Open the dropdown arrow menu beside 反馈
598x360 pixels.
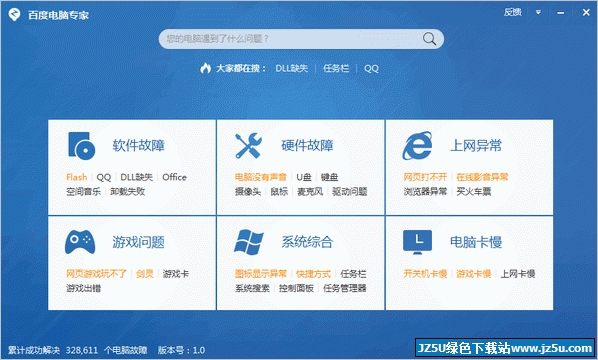coord(538,13)
